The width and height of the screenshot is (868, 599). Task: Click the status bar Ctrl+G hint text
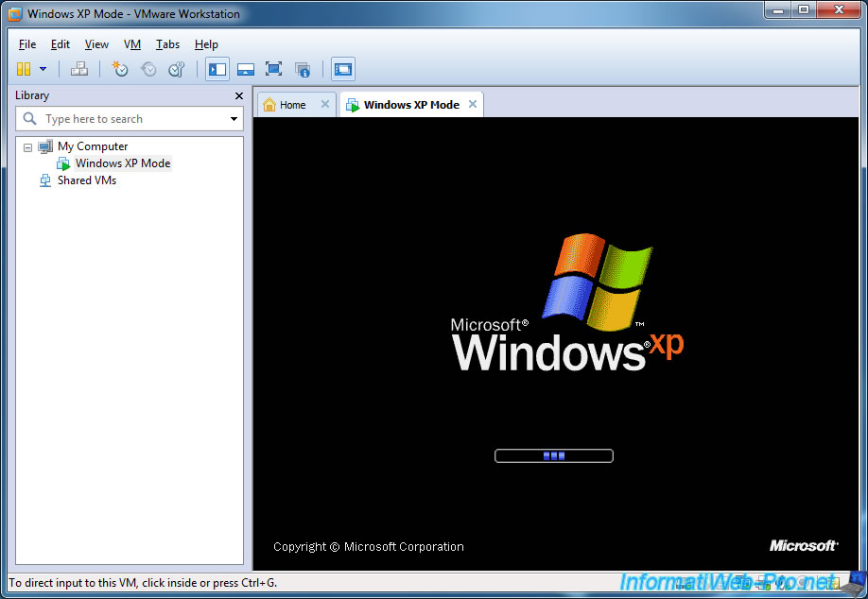[x=143, y=582]
